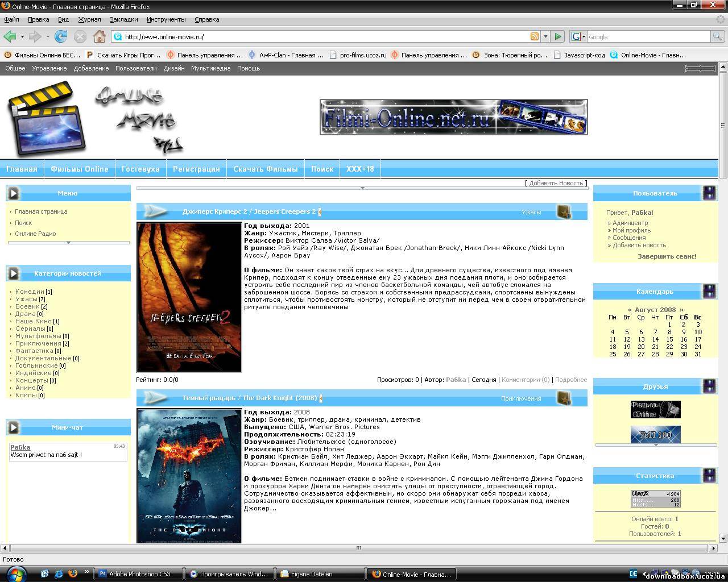Image resolution: width=728 pixels, height=582 pixels.
Task: Click the XXX+18 nav tab
Action: (x=360, y=169)
